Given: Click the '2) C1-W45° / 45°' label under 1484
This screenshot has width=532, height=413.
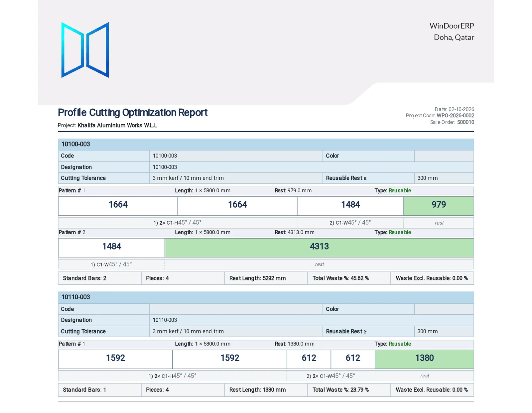Looking at the screenshot, I should tap(350, 223).
